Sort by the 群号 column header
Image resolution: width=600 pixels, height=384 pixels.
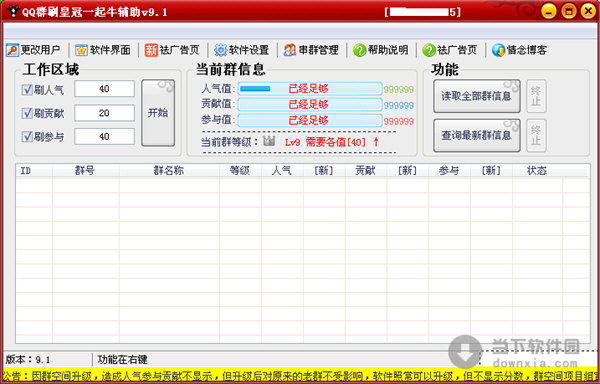tap(86, 171)
